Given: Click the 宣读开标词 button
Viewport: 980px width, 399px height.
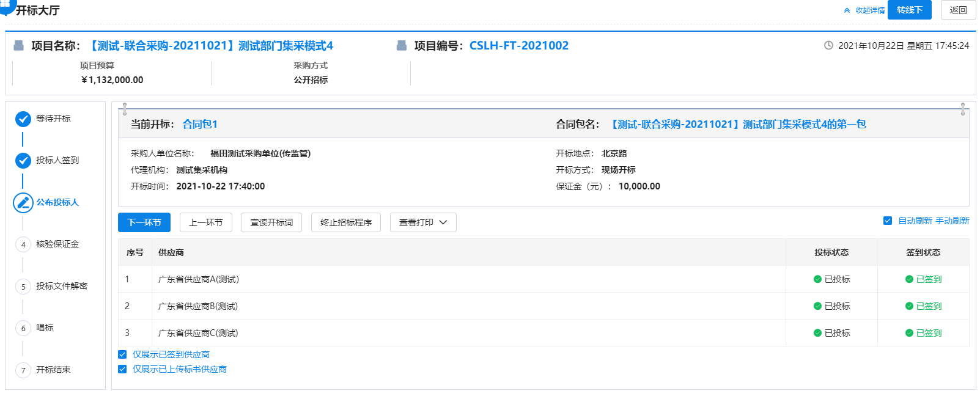Looking at the screenshot, I should click(x=271, y=222).
